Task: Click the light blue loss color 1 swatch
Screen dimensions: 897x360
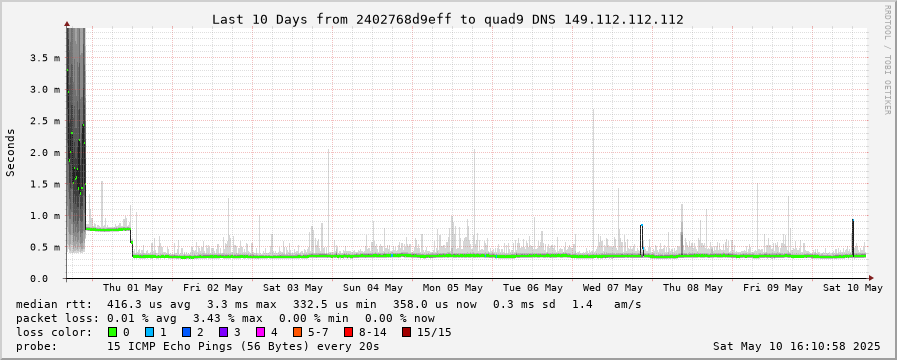Action: (148, 332)
